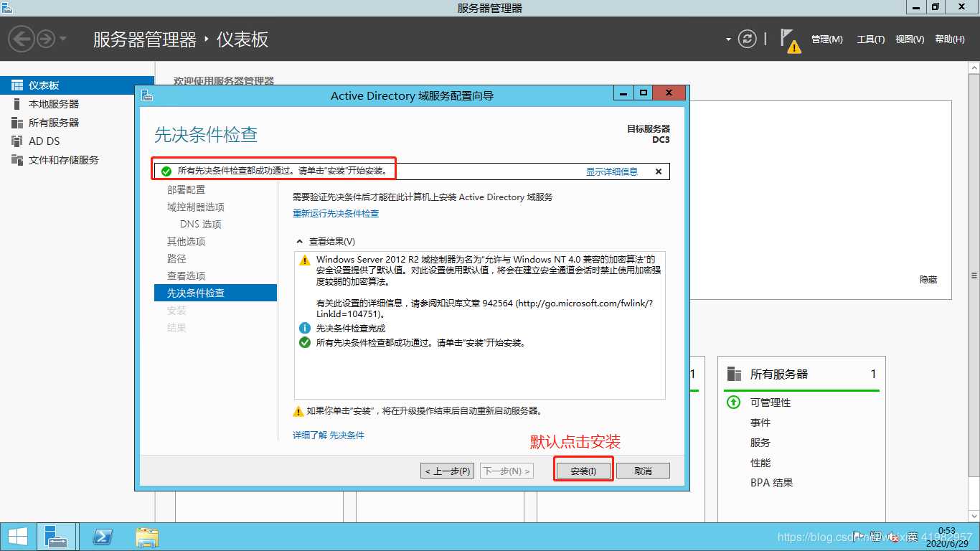Screen dimensions: 980x551
Task: Open the 视图(V) menu
Action: 910,39
